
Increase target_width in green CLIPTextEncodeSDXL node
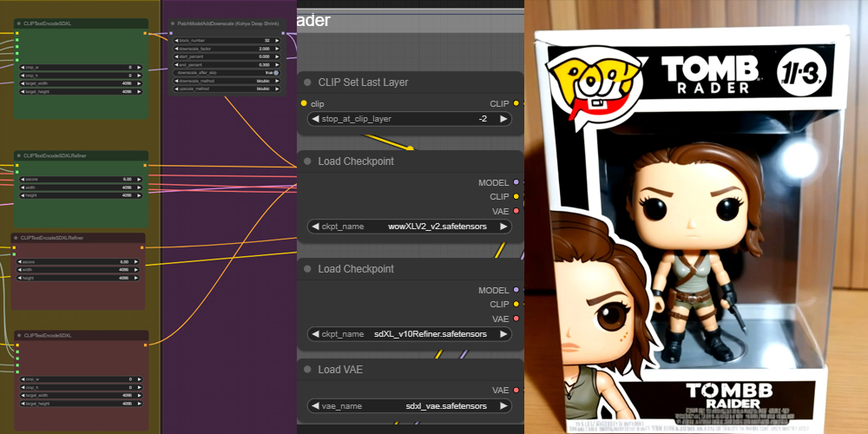[139, 83]
